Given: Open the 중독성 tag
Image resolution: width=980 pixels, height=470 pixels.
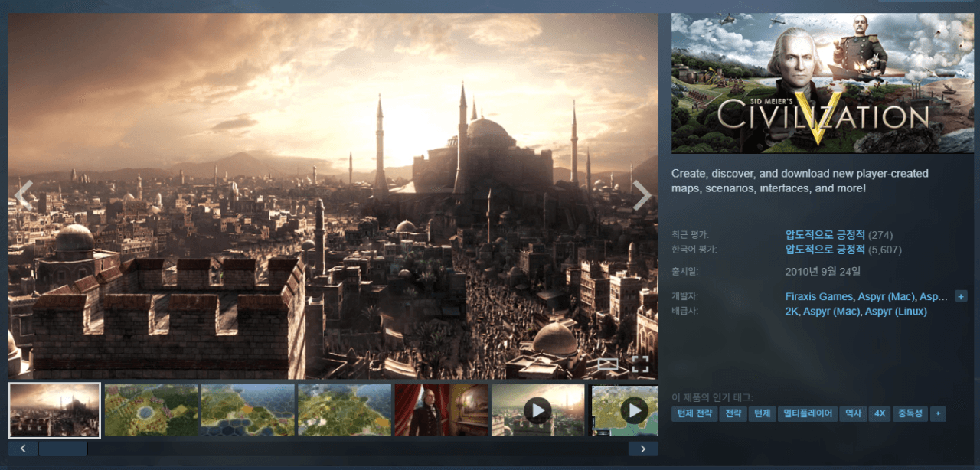Looking at the screenshot, I should tap(910, 414).
